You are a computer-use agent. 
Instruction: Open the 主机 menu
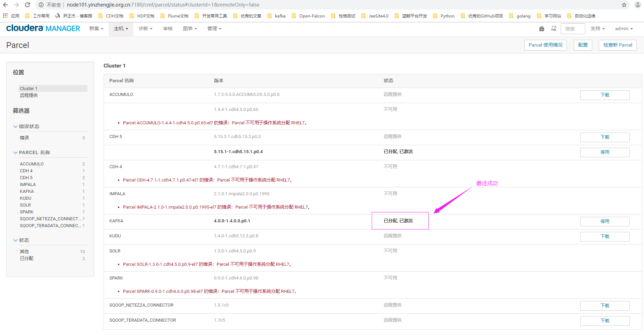[121, 29]
